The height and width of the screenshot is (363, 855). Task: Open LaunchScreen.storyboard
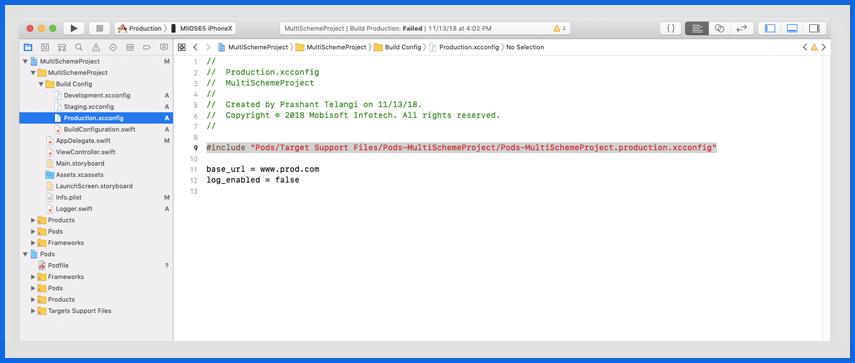[97, 186]
